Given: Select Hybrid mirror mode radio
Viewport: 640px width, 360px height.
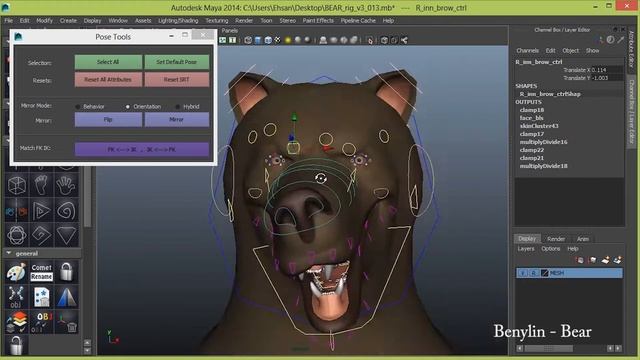Looking at the screenshot, I should tap(178, 107).
